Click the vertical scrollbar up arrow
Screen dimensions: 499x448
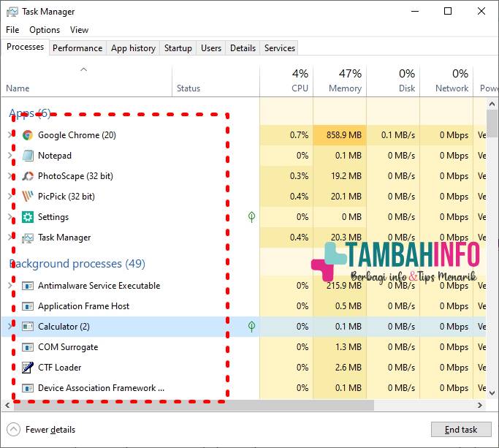point(492,104)
